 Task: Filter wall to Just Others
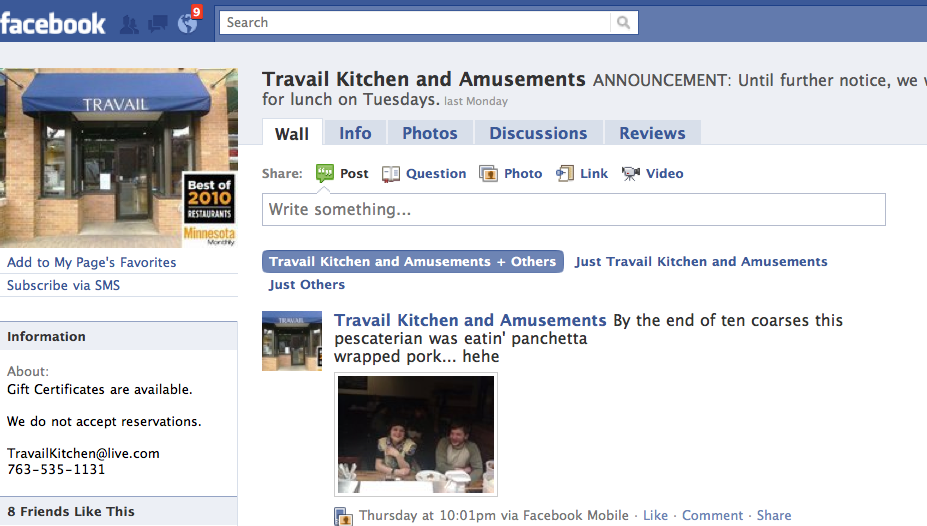[x=307, y=285]
